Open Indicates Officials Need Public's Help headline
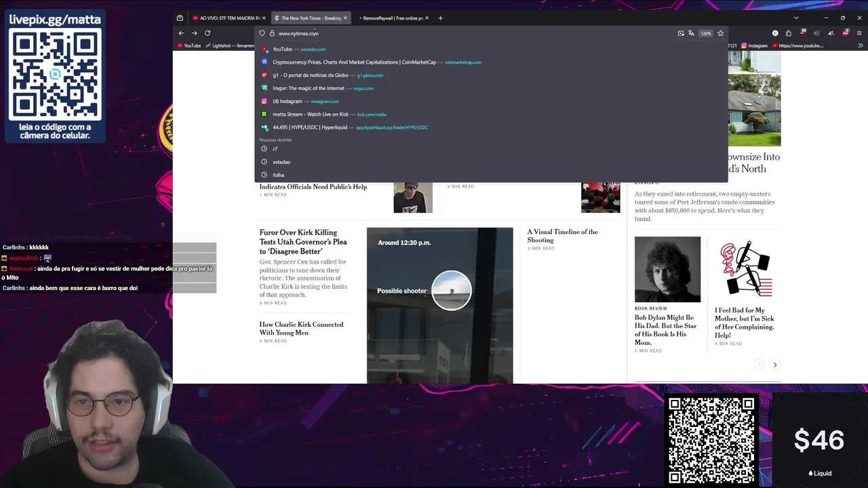This screenshot has height=488, width=868. [x=313, y=187]
